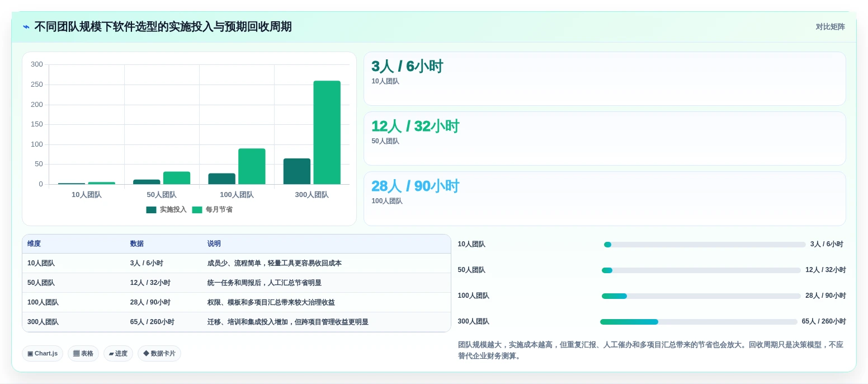Click the footnote paragraph starting 团队规模越大
This screenshot has height=384, width=868.
[x=651, y=350]
